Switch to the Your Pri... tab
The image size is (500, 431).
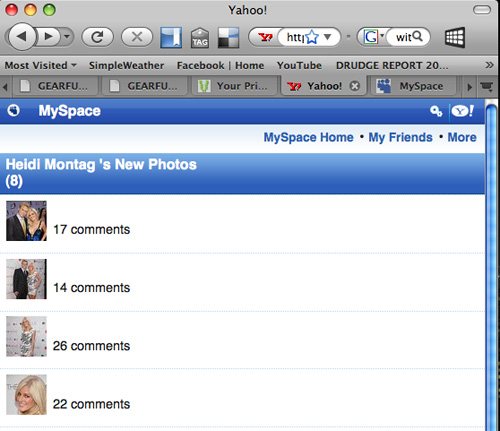pos(235,86)
